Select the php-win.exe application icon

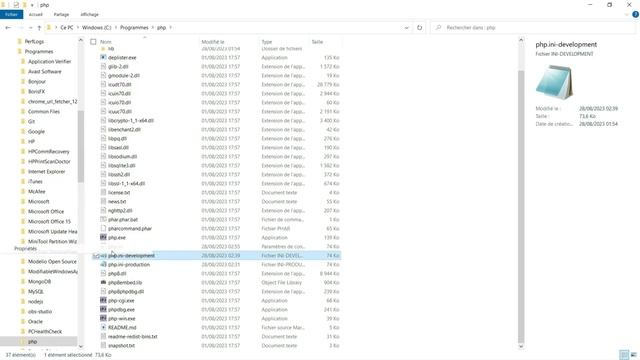point(103,318)
